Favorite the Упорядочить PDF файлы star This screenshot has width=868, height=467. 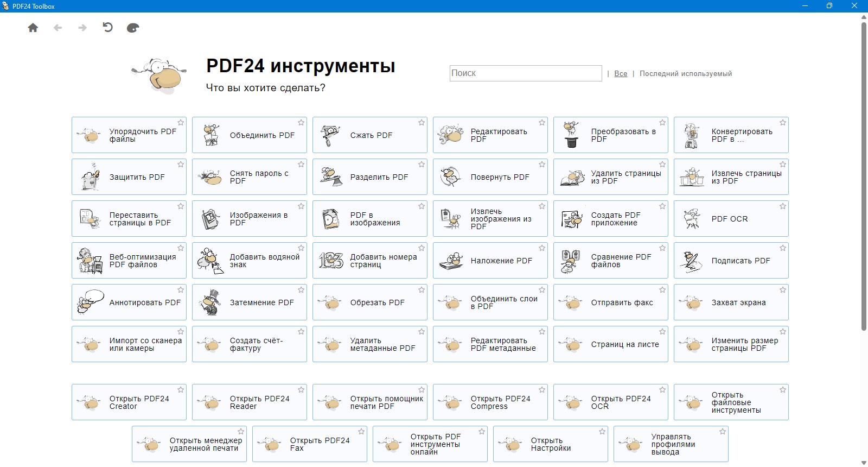point(181,123)
